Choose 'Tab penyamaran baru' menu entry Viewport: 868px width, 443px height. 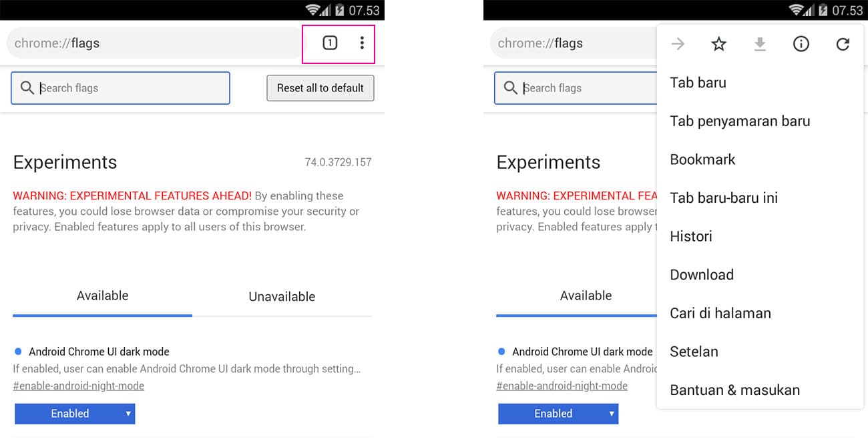740,121
